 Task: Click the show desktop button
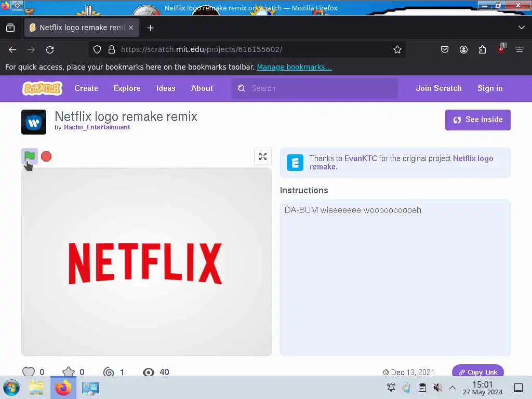click(518, 388)
